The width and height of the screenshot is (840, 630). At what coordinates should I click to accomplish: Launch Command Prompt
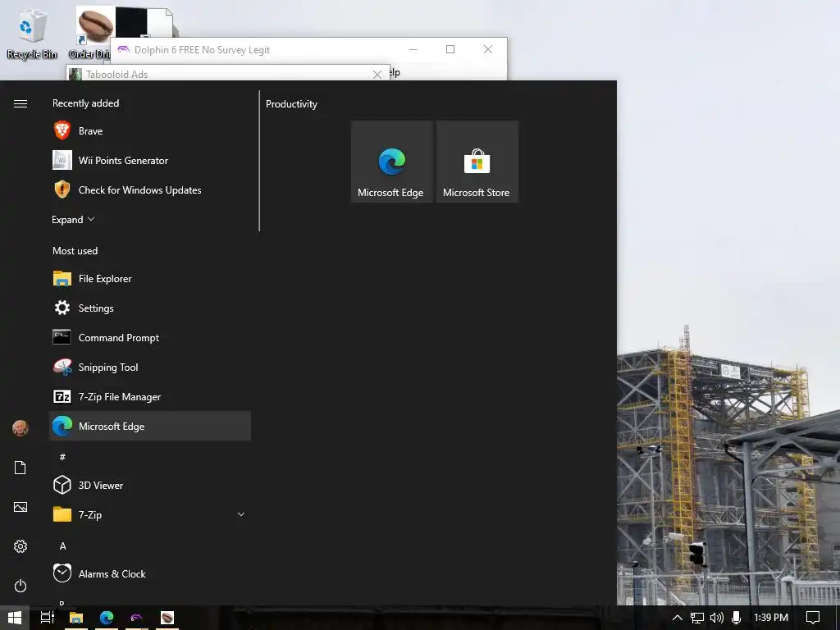pos(150,337)
